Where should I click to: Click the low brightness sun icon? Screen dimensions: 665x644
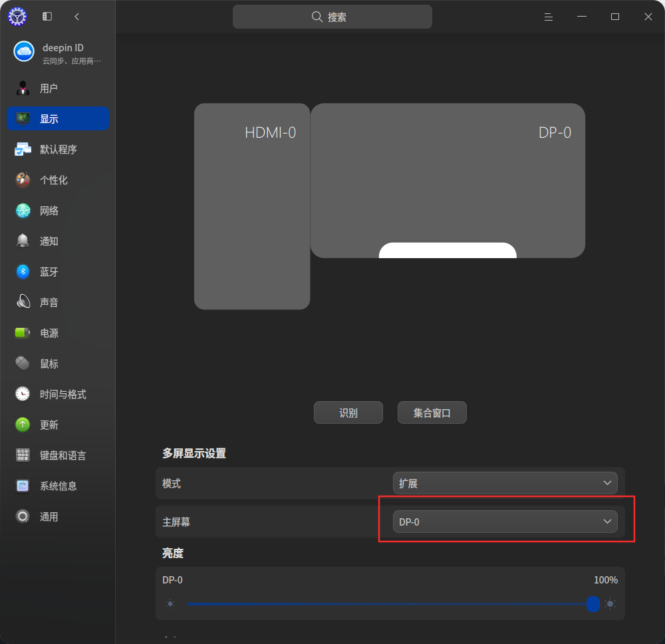170,603
